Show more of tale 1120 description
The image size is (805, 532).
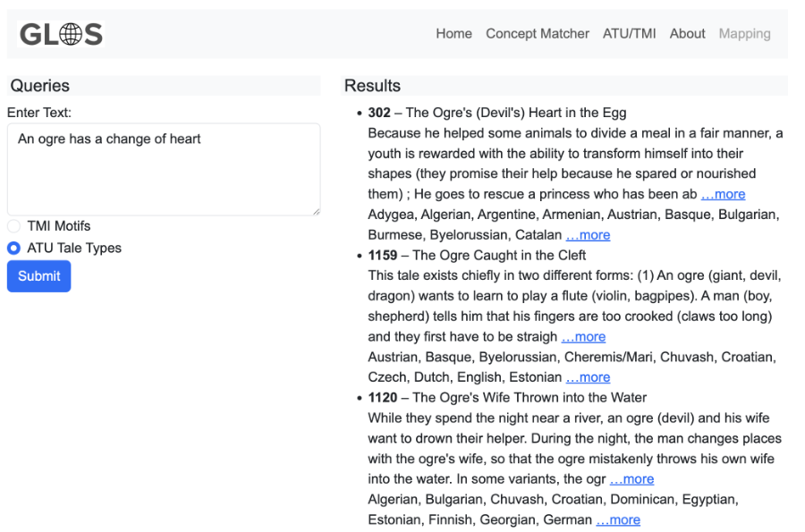631,479
